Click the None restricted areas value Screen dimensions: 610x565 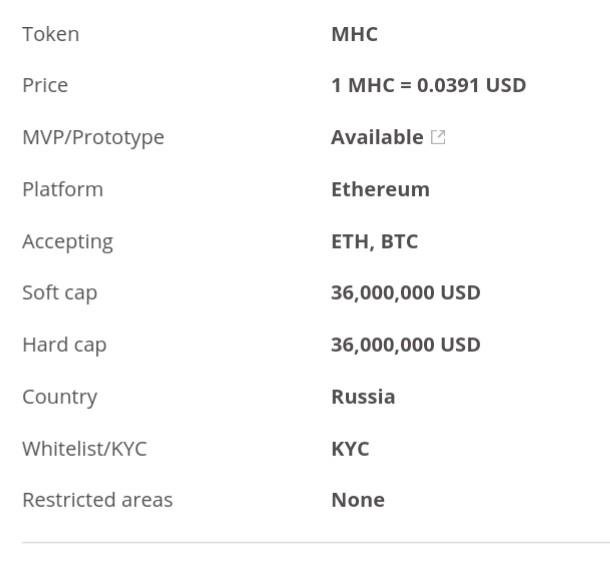point(357,500)
